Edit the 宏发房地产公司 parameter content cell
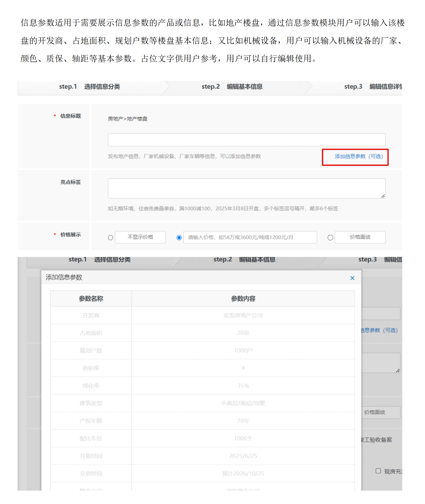This screenshot has width=425, height=504. pos(243,316)
